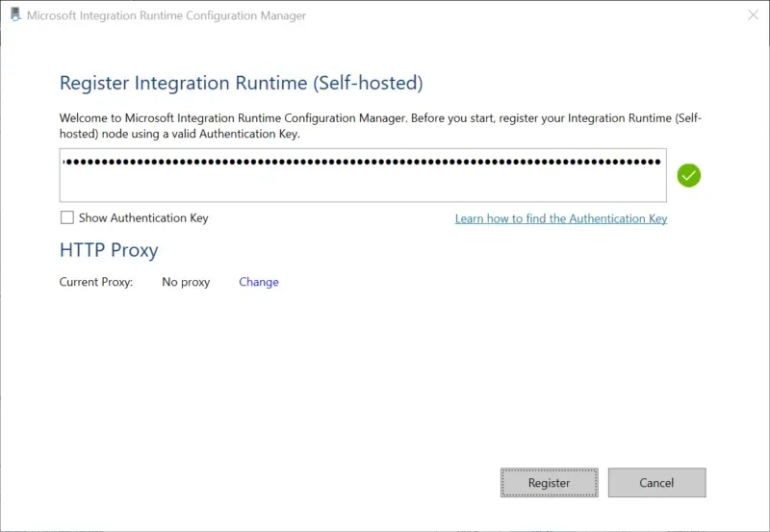Click the Show Authentication Key label text
The width and height of the screenshot is (770, 532).
[143, 218]
